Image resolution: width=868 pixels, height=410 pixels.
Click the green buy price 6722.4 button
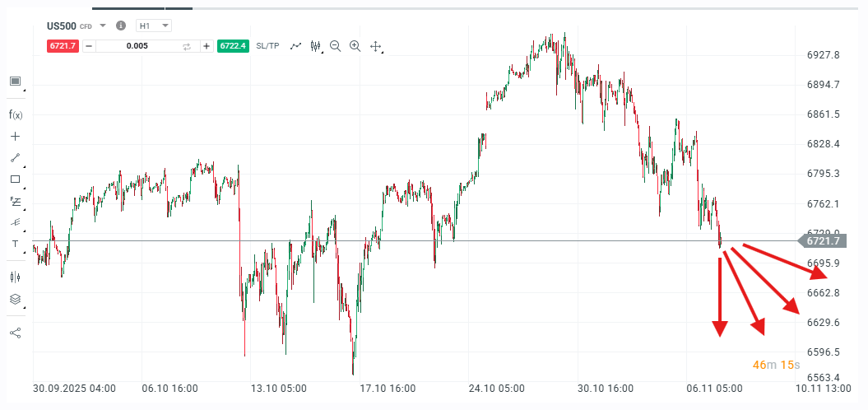click(233, 46)
